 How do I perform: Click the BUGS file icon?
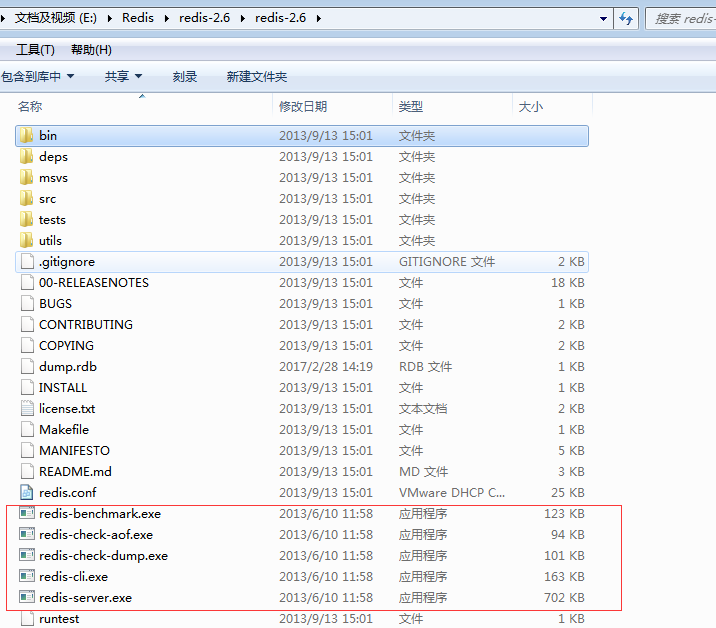(27, 303)
